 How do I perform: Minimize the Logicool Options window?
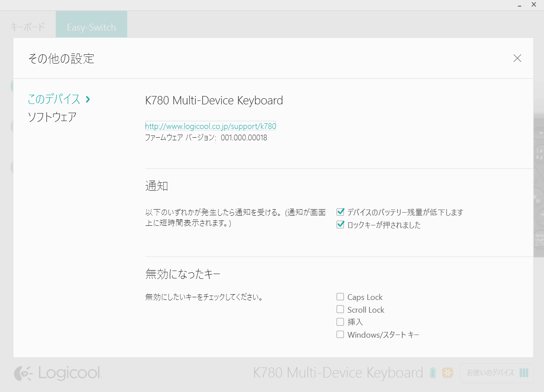pyautogui.click(x=519, y=5)
